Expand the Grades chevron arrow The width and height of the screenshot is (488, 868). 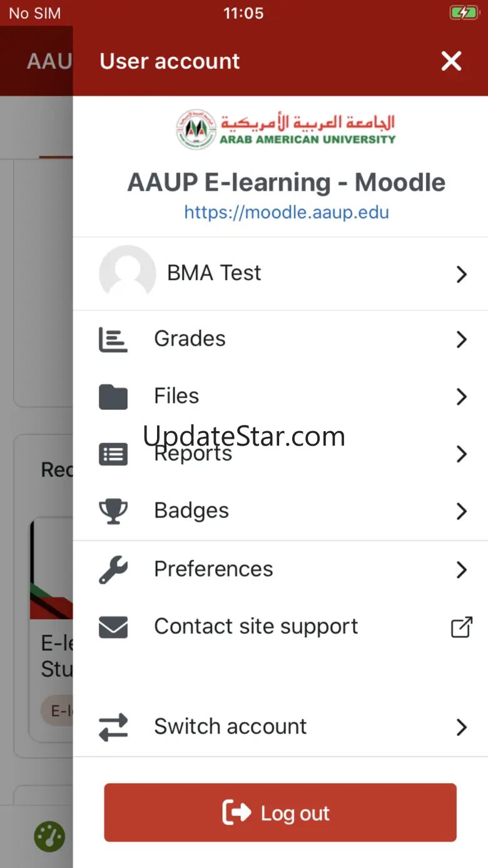click(462, 339)
